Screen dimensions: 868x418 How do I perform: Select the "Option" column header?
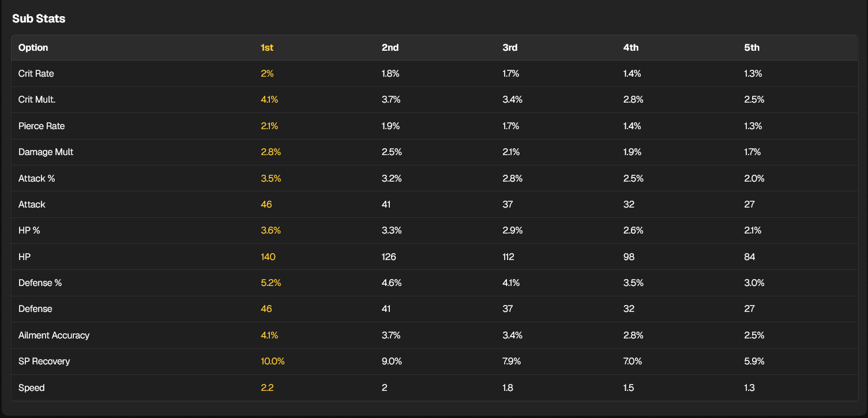tap(33, 48)
